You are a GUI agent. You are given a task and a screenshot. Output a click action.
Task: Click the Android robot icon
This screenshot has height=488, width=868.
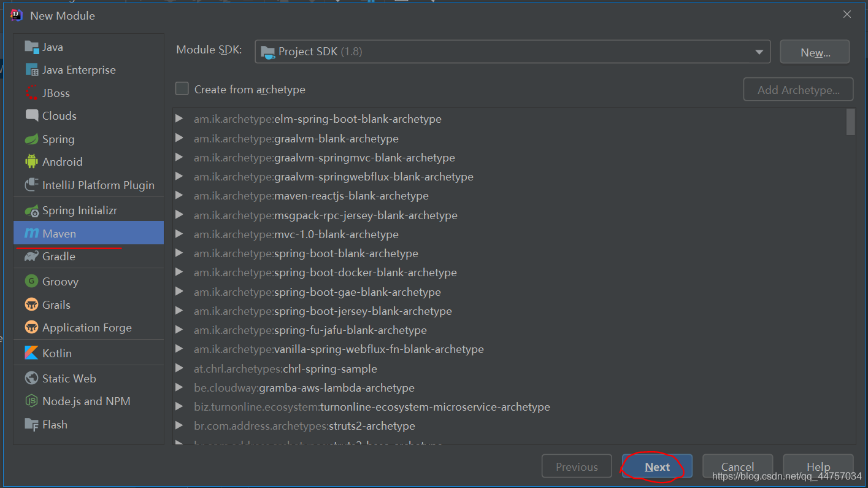click(x=31, y=162)
